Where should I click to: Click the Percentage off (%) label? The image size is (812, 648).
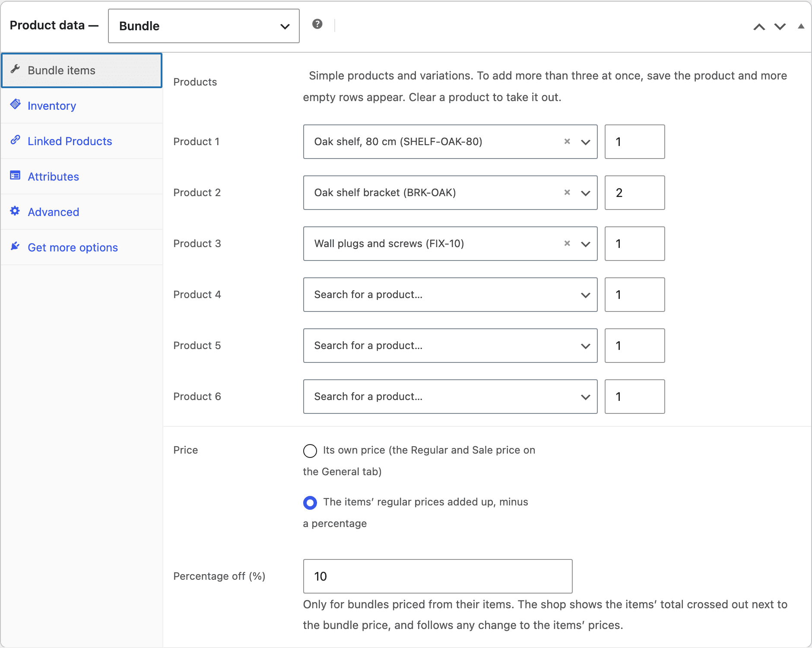(x=219, y=576)
